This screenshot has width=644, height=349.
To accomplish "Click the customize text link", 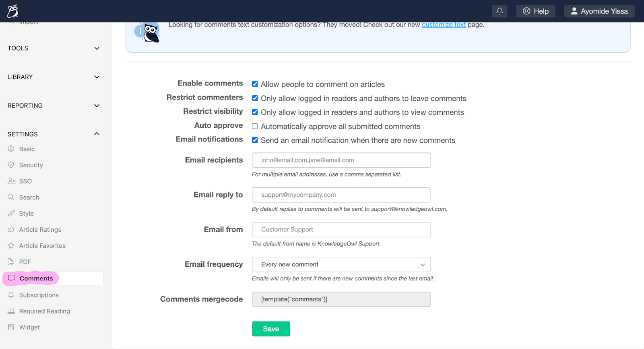I will (x=443, y=25).
